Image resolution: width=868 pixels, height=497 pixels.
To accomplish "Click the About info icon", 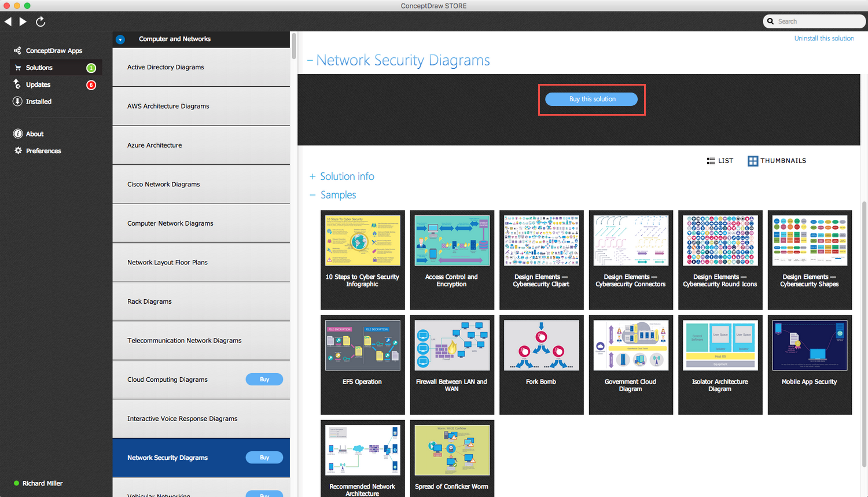I will point(18,134).
